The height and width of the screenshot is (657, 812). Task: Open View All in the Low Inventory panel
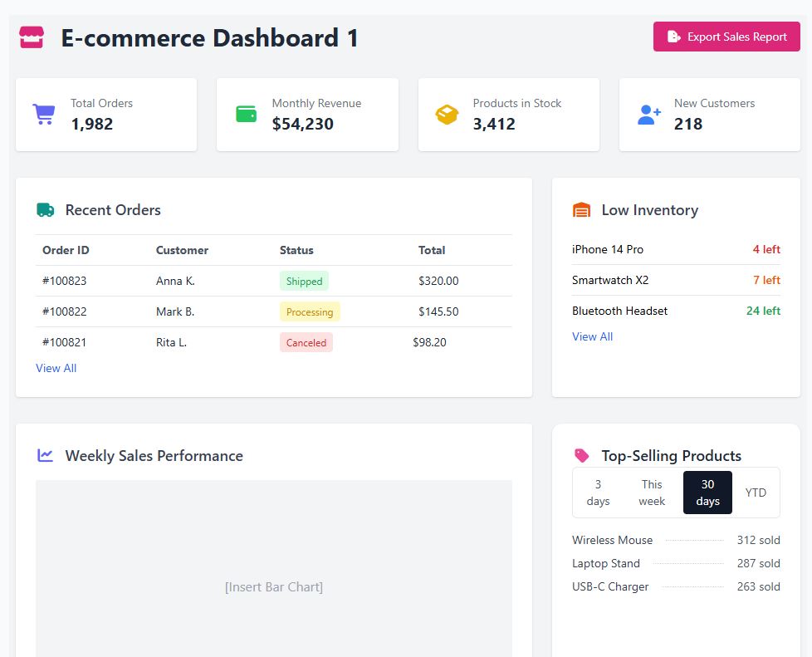click(592, 336)
